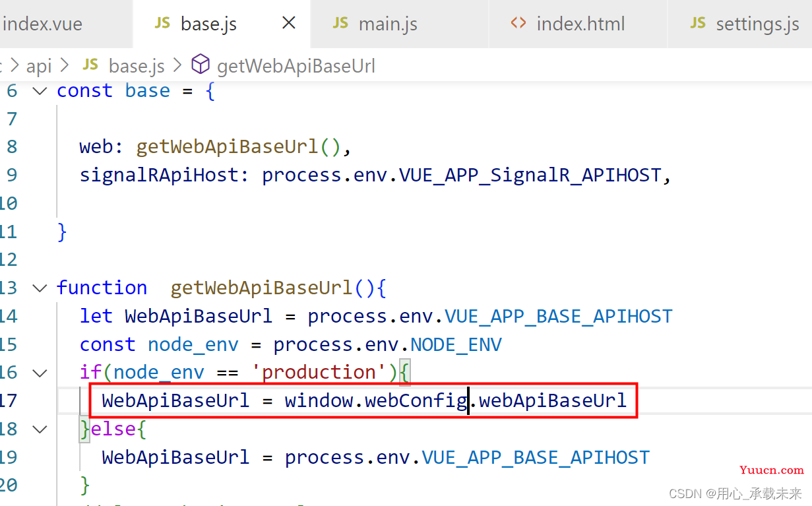Click NODE_ENV on line 15

[x=456, y=344]
